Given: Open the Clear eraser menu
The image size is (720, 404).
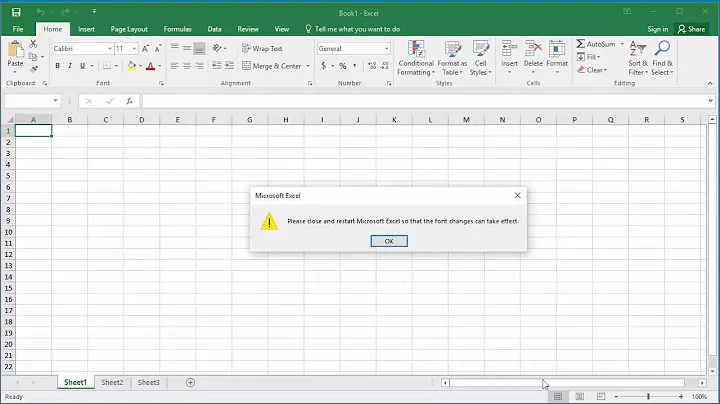Looking at the screenshot, I should [x=592, y=70].
